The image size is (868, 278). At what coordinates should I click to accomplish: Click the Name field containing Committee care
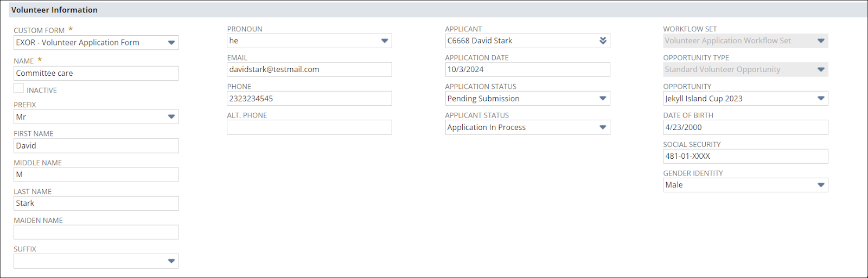point(96,73)
